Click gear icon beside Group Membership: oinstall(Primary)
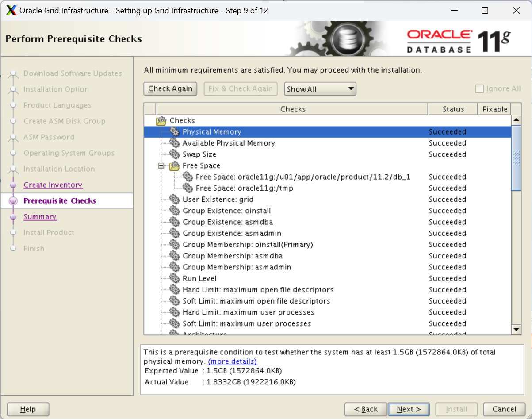 pyautogui.click(x=175, y=244)
